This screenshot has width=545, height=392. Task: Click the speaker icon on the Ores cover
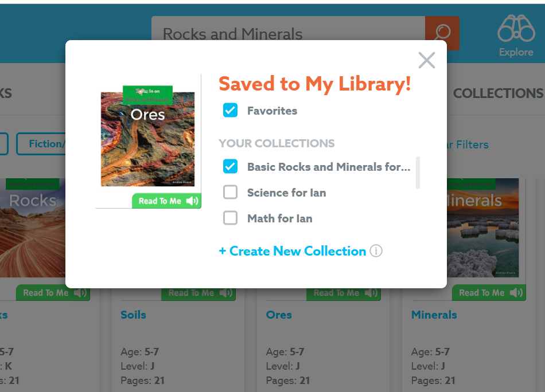(192, 201)
